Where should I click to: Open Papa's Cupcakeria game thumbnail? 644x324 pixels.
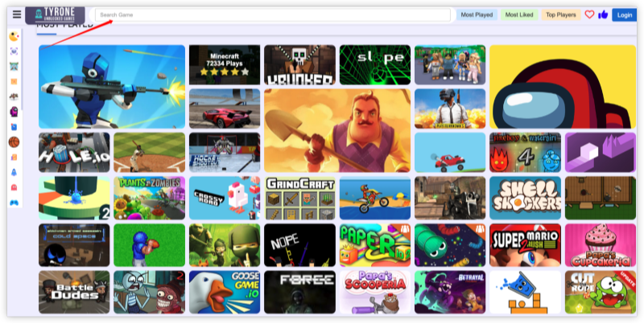[x=601, y=245]
